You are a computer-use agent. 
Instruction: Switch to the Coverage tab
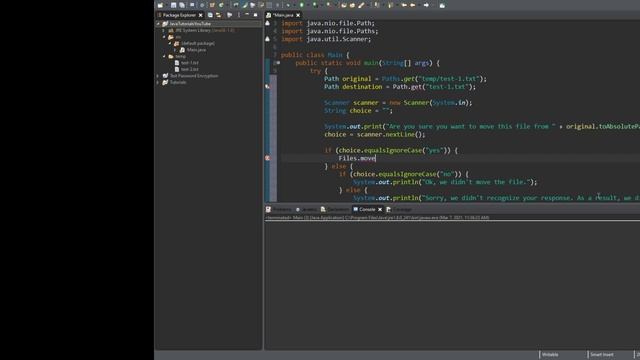click(399, 209)
